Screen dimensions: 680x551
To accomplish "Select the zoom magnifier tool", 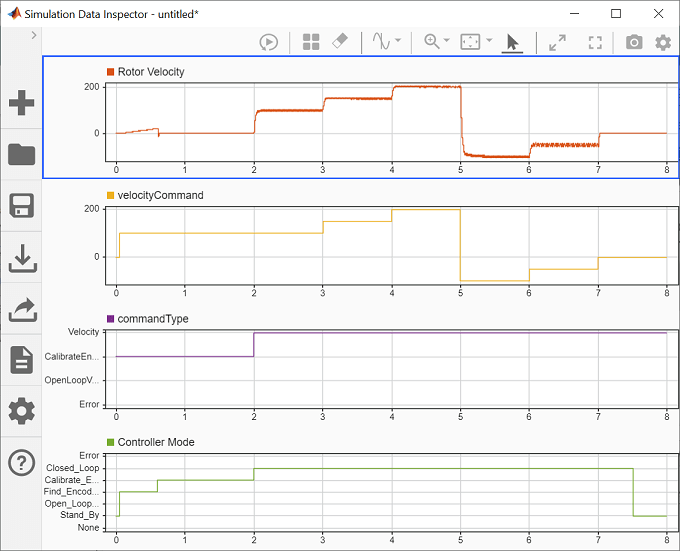I will (432, 42).
